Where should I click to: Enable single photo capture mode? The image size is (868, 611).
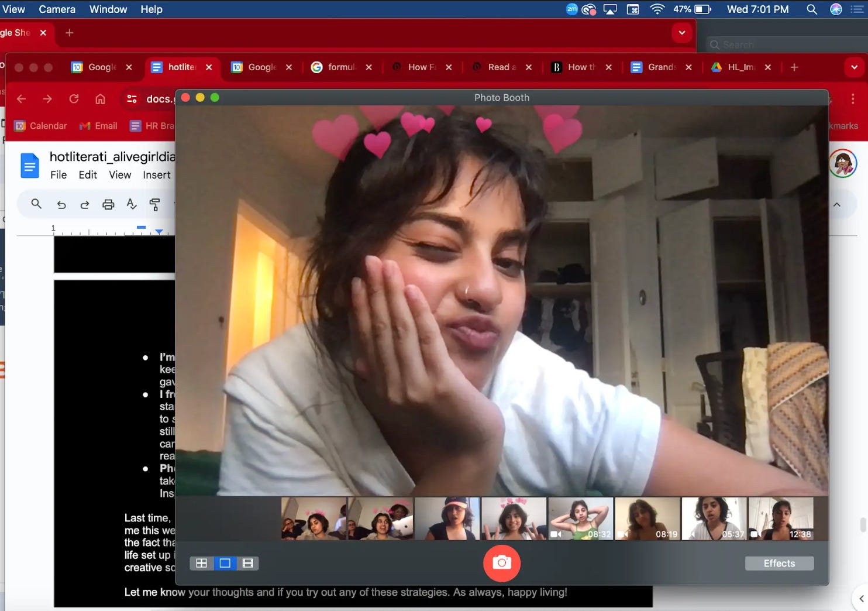(225, 563)
